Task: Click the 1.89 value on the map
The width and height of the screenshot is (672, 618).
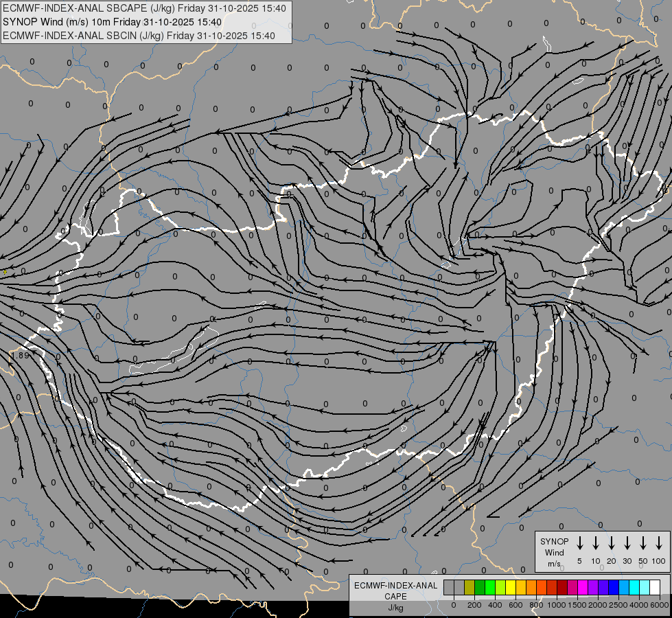Action: [20, 355]
